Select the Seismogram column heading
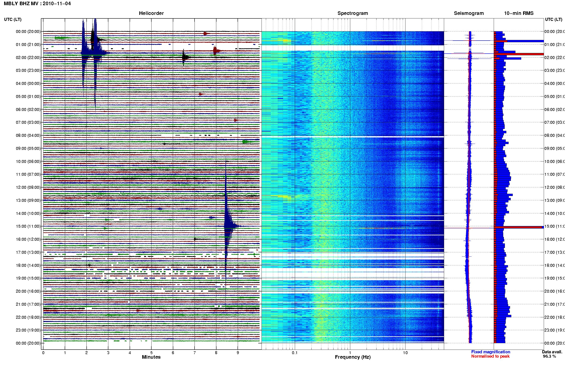 (469, 13)
